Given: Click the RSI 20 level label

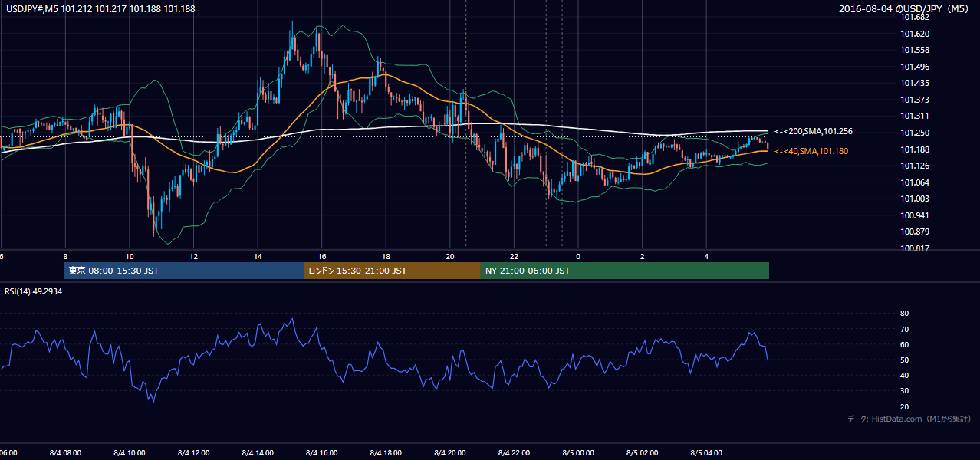Looking at the screenshot, I should tap(904, 406).
